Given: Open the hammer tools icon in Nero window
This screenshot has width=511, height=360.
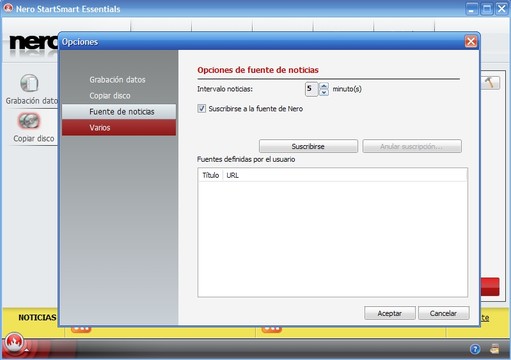Looking at the screenshot, I should pos(490,82).
